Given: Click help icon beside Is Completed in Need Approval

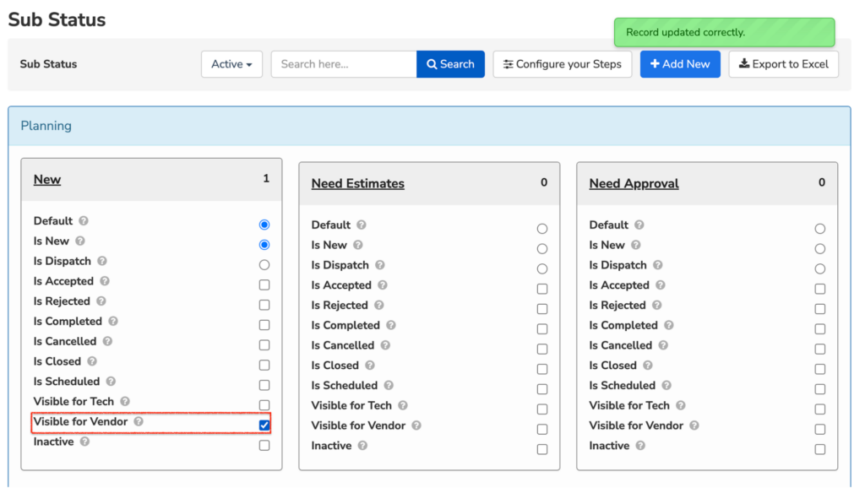Looking at the screenshot, I should [x=669, y=325].
